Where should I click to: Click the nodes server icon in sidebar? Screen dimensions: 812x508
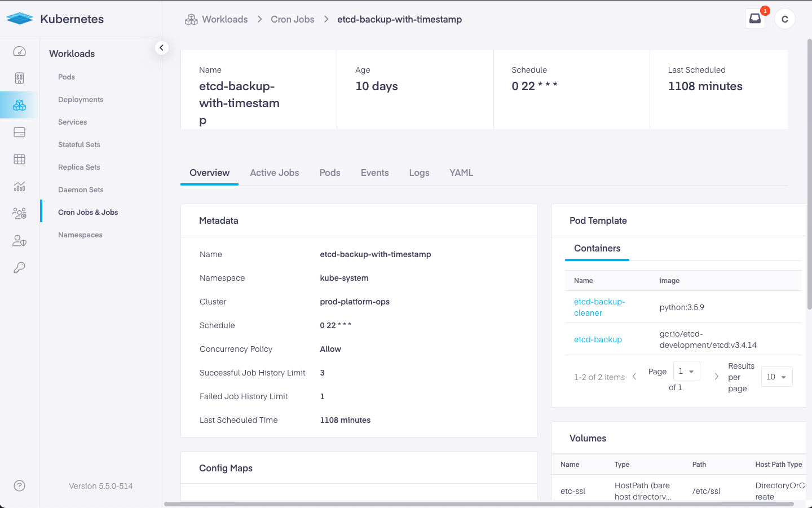click(19, 78)
